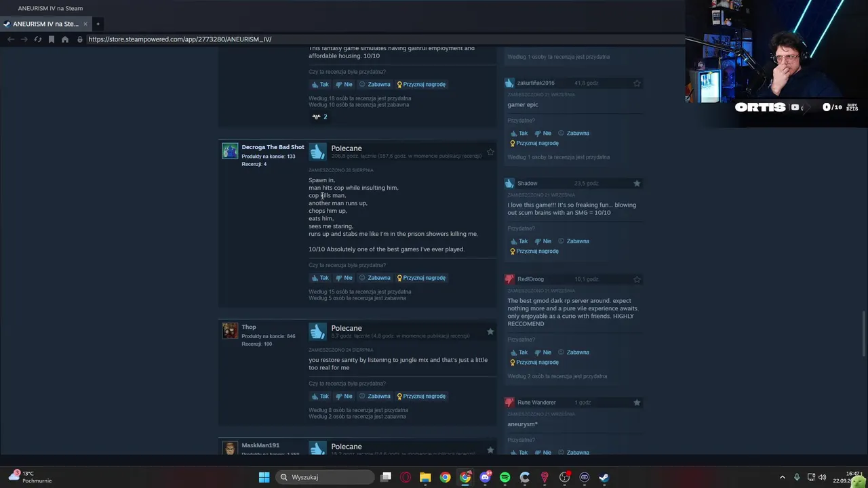
Task: Open Thop's Polecane thumbs-up icon
Action: (x=317, y=331)
